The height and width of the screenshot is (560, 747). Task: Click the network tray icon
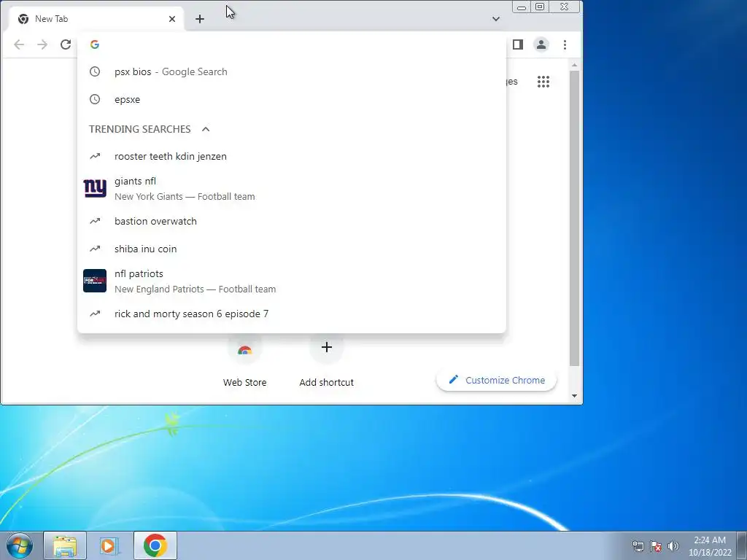[x=638, y=545]
